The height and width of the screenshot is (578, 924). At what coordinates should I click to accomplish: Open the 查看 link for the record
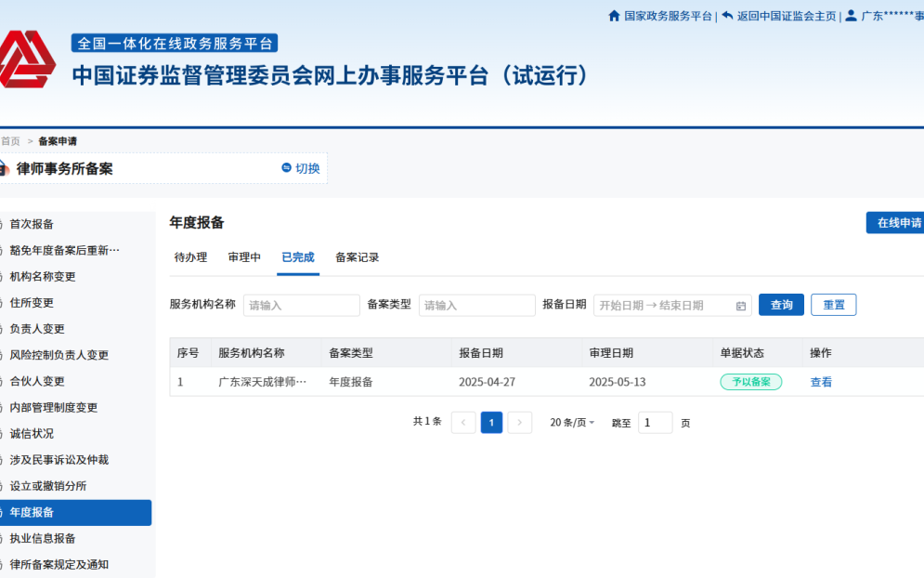click(820, 382)
